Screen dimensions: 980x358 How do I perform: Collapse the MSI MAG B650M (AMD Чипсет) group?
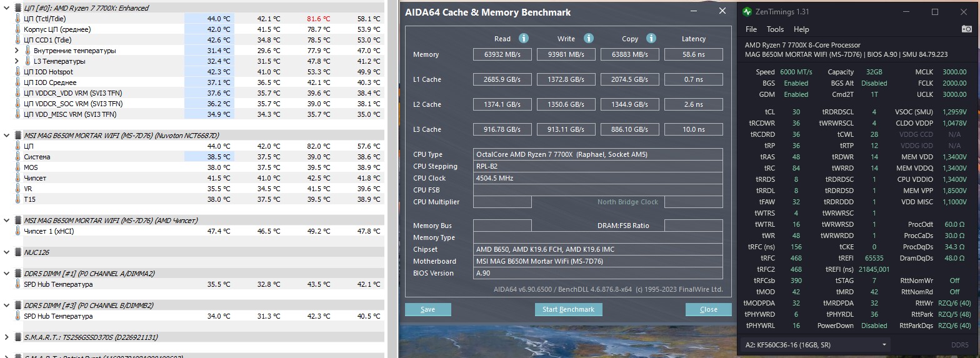coord(7,221)
